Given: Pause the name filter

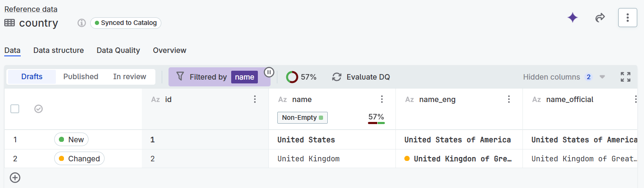Looking at the screenshot, I should coord(269,72).
